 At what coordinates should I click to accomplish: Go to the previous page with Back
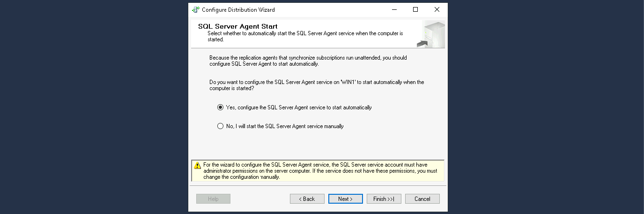pyautogui.click(x=307, y=199)
